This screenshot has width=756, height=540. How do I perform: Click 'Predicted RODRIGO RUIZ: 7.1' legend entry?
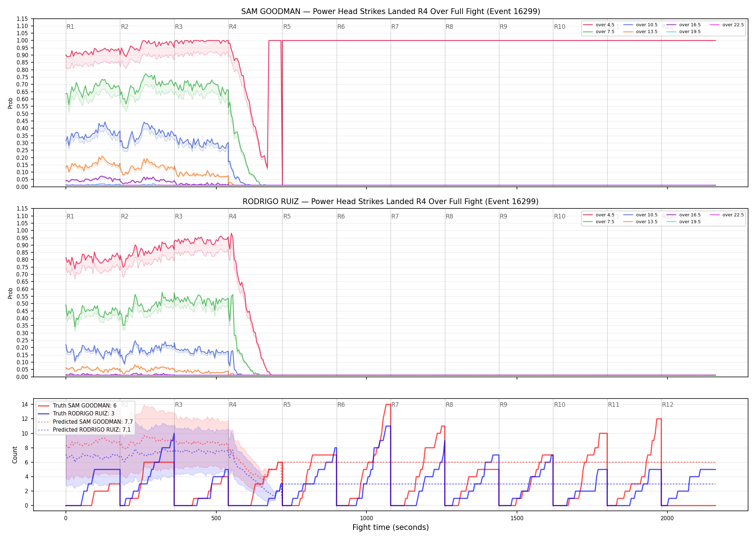[x=84, y=430]
